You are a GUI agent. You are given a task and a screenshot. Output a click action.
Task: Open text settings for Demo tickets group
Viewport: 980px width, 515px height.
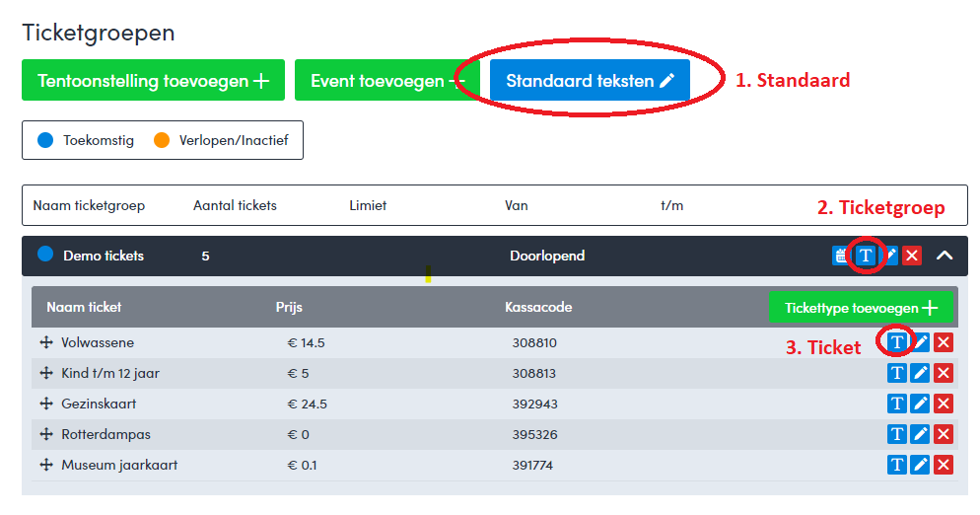tap(866, 256)
